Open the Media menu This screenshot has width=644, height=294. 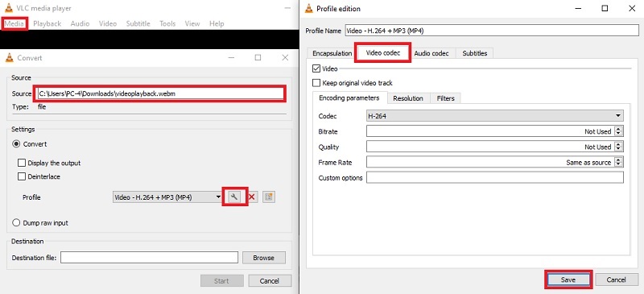click(x=14, y=23)
